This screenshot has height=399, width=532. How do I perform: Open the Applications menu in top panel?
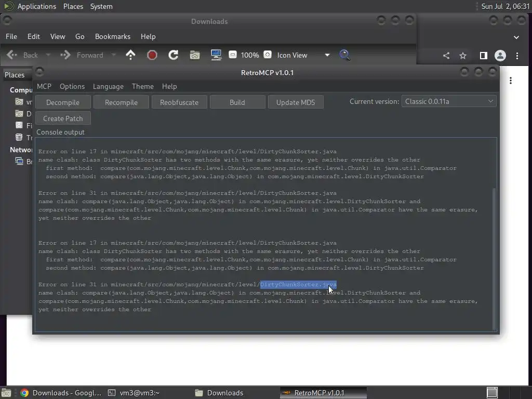(37, 6)
